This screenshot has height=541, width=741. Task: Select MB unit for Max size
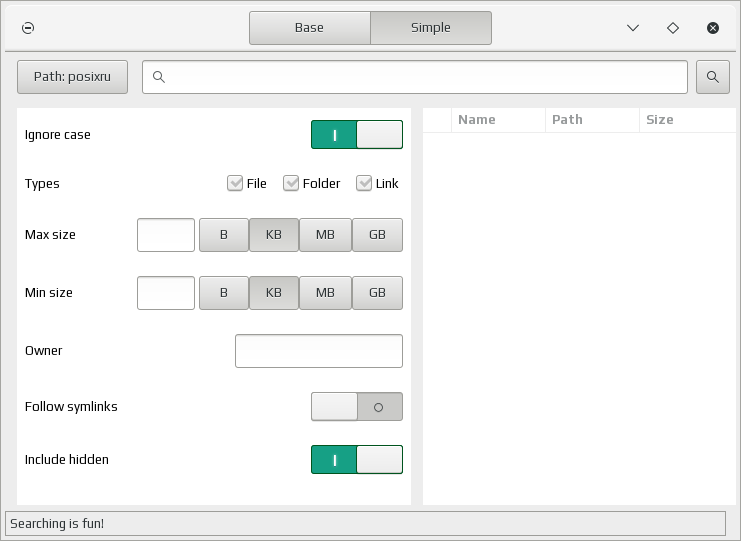[325, 235]
